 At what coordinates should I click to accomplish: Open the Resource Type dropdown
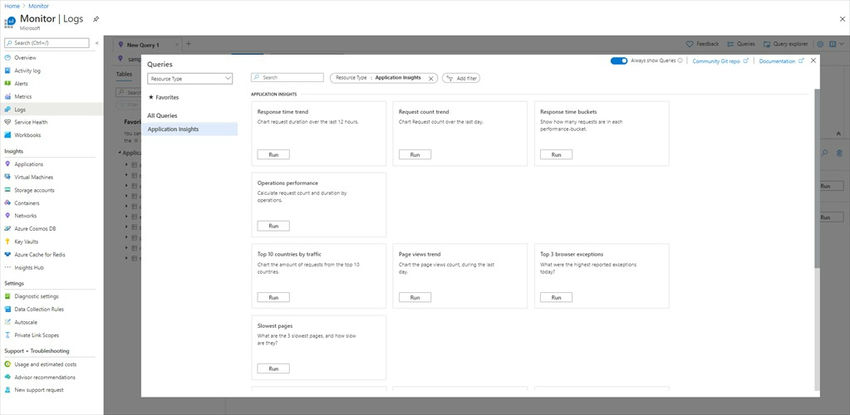coord(190,78)
